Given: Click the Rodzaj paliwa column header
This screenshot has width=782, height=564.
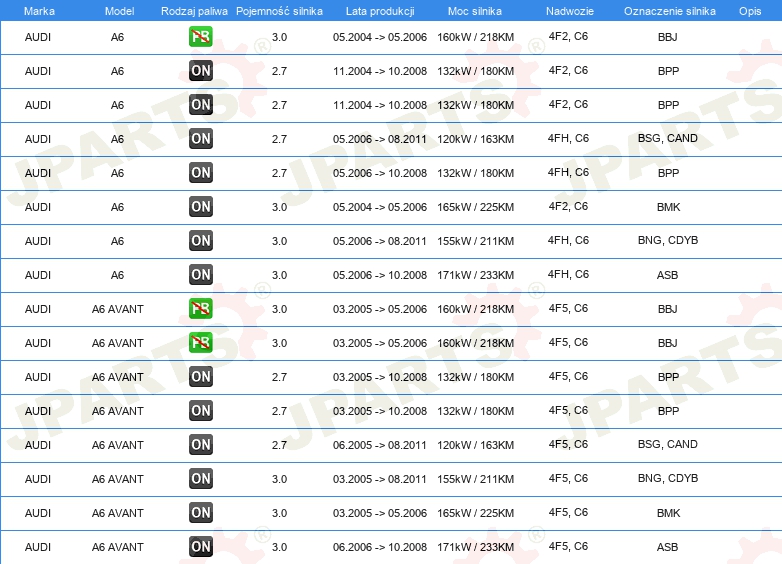Looking at the screenshot, I should click(x=194, y=11).
